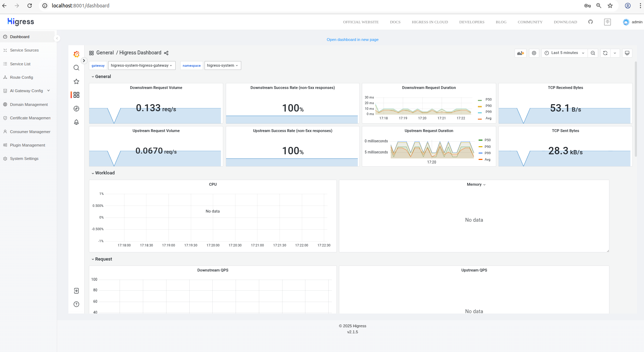
Task: Open the namespace variable dropdown
Action: tap(223, 66)
